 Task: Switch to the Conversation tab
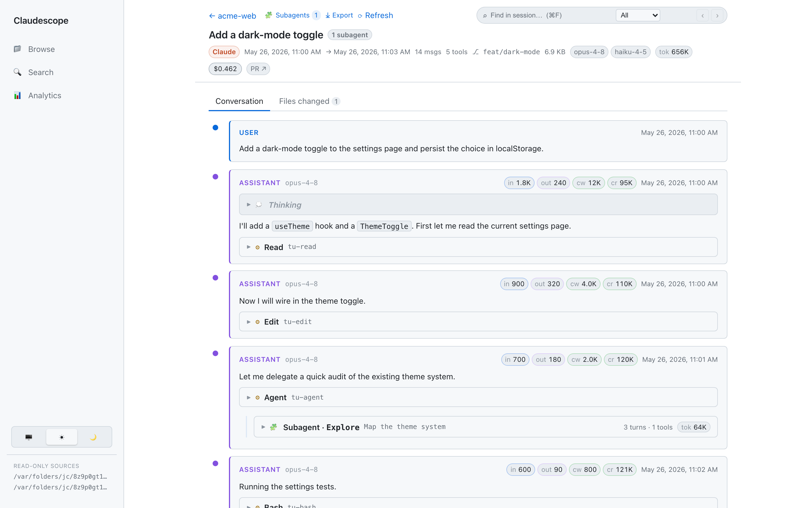239,101
